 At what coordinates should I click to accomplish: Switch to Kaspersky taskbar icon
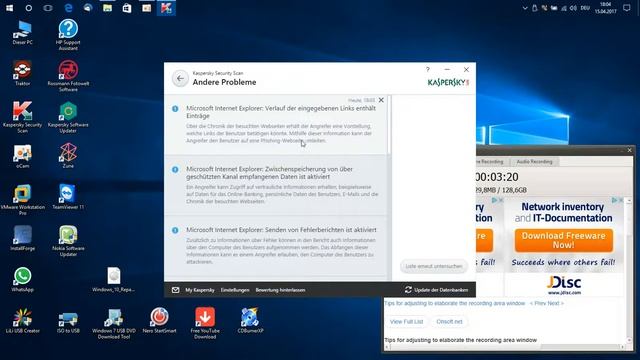pyautogui.click(x=166, y=8)
